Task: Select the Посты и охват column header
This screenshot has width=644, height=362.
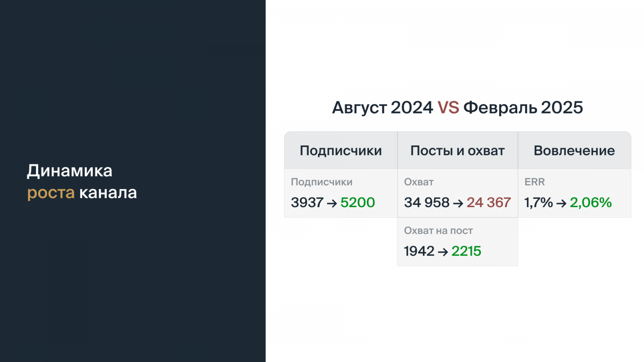Action: pos(457,150)
